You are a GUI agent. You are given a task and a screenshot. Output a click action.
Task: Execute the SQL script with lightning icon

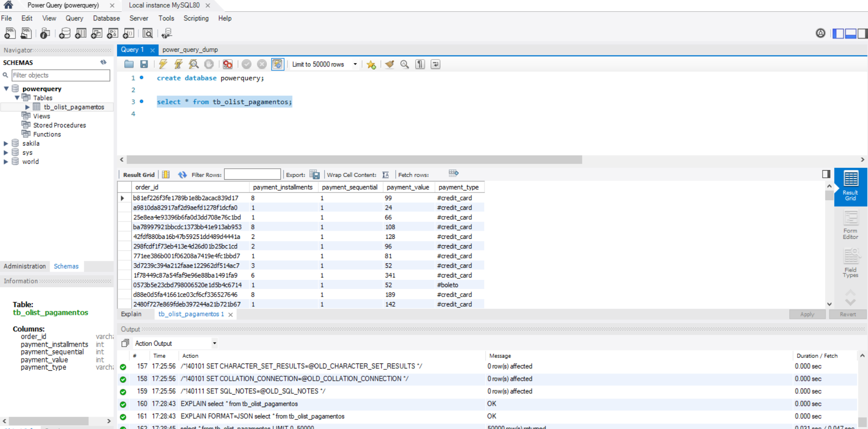click(x=163, y=64)
